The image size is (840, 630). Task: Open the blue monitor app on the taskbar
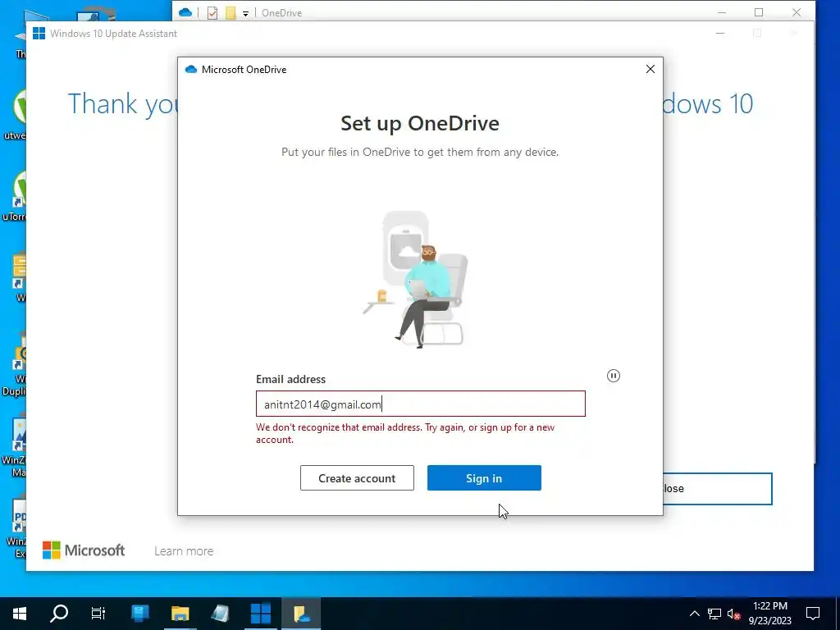pyautogui.click(x=139, y=614)
